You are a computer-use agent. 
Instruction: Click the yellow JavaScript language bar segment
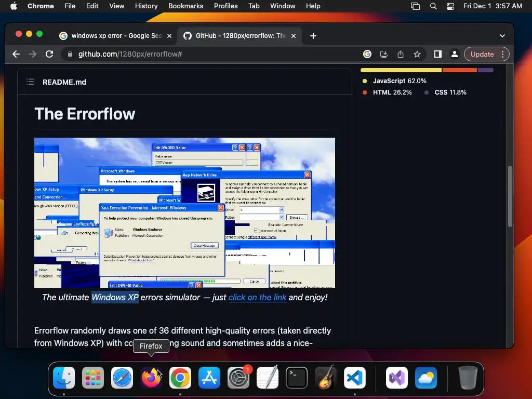[x=401, y=70]
